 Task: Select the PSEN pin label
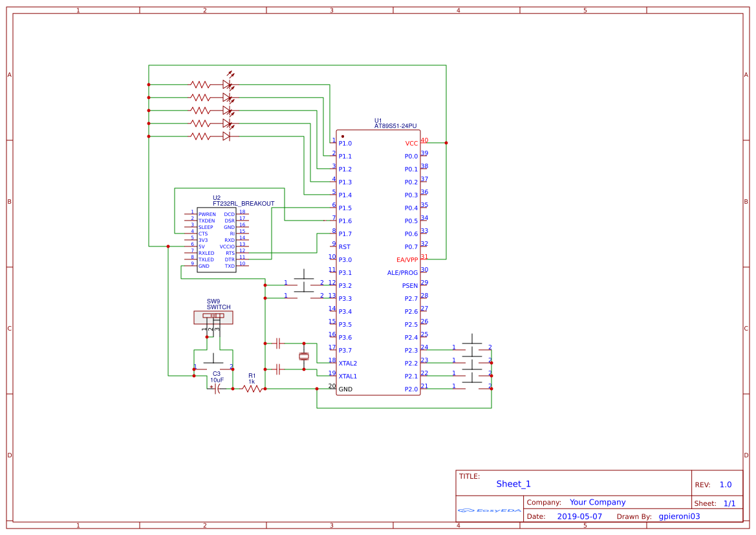(x=410, y=285)
